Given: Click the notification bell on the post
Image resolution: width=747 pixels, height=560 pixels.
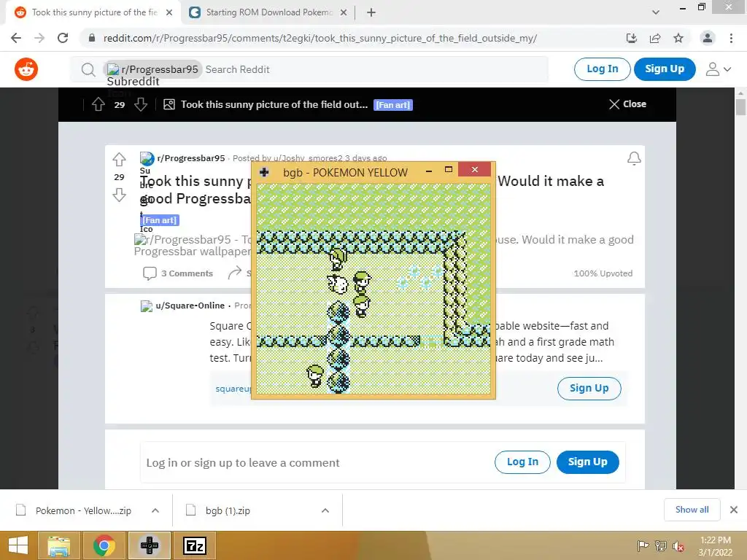Looking at the screenshot, I should pyautogui.click(x=634, y=158).
